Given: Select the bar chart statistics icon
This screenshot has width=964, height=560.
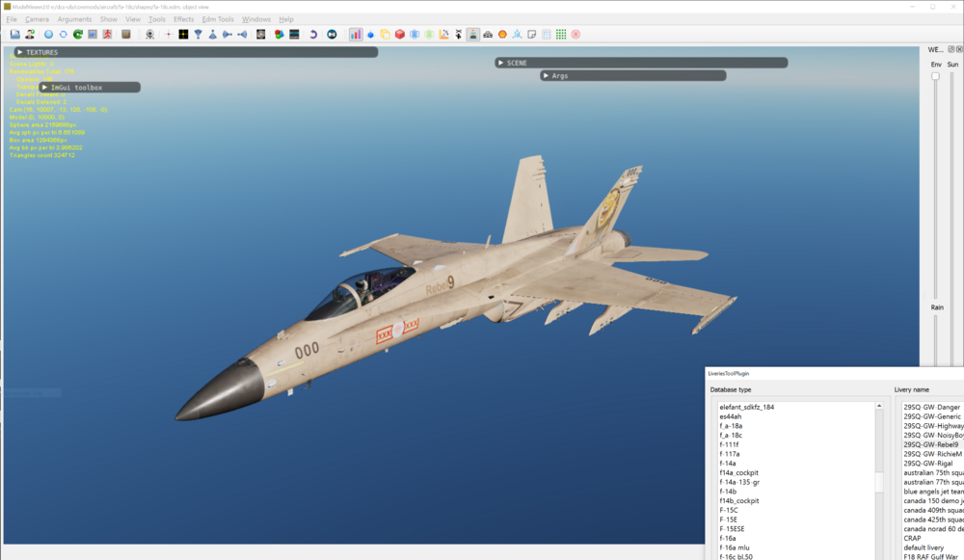Looking at the screenshot, I should pos(358,35).
